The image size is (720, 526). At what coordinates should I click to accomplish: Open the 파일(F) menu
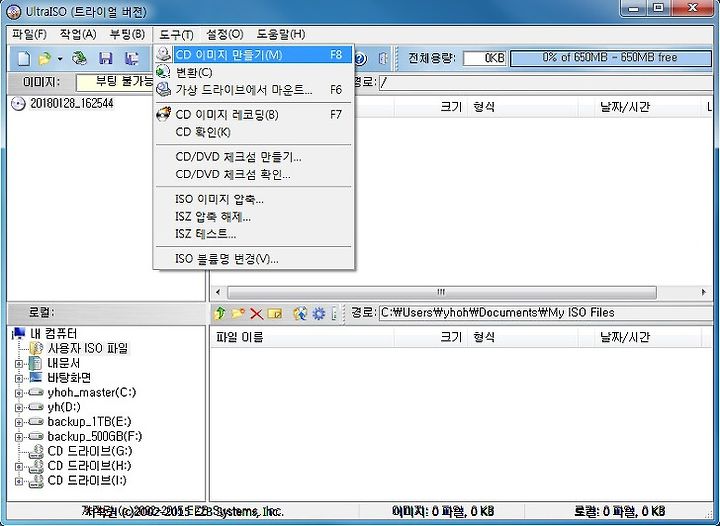click(29, 34)
